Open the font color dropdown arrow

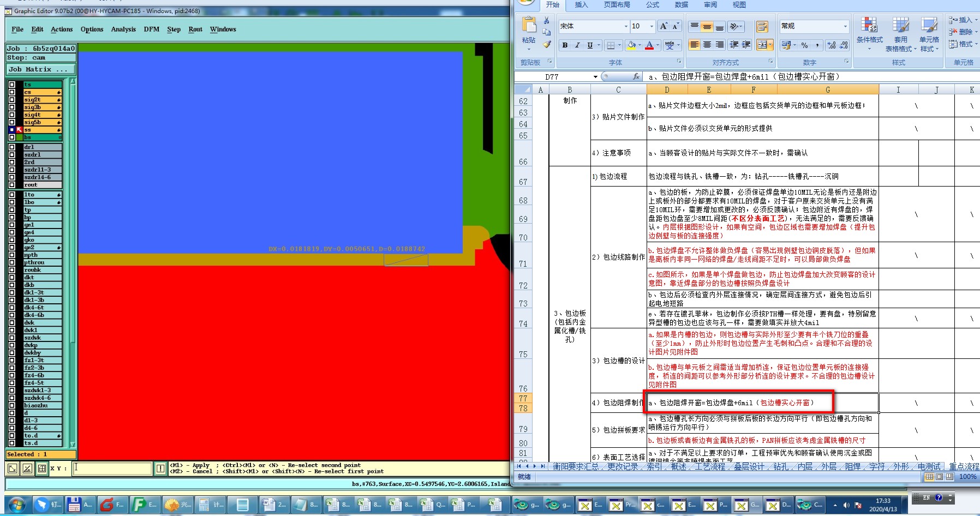click(658, 45)
